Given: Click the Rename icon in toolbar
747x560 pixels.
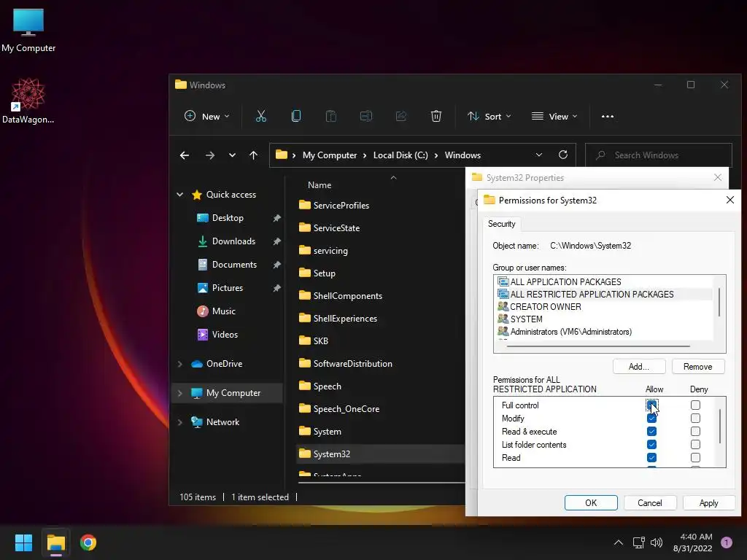Looking at the screenshot, I should pyautogui.click(x=366, y=116).
